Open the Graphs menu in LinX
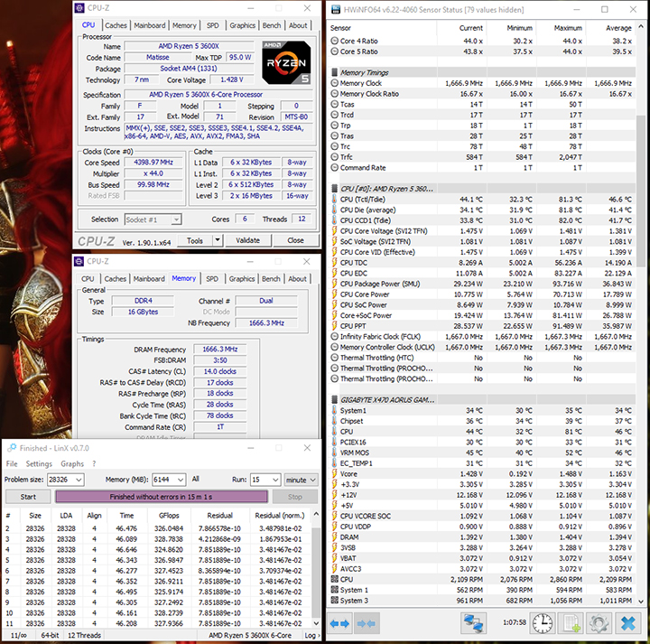Viewport: 650px width, 644px height. tap(72, 463)
